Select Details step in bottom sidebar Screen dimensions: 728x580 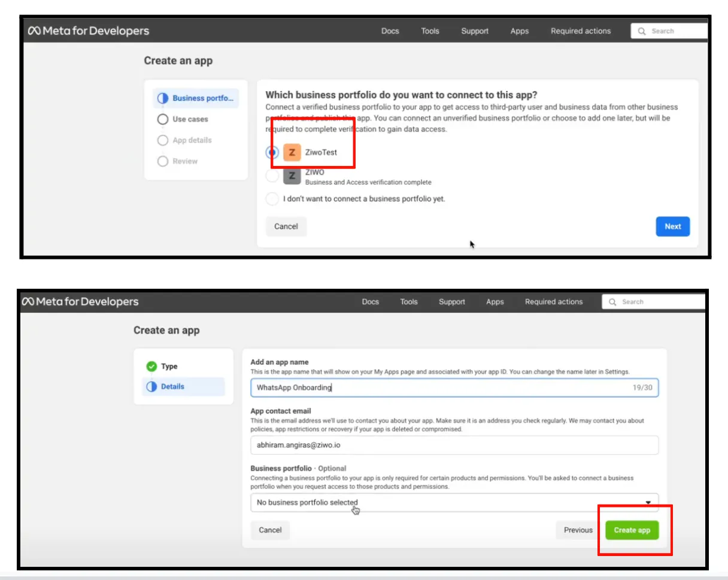click(183, 386)
